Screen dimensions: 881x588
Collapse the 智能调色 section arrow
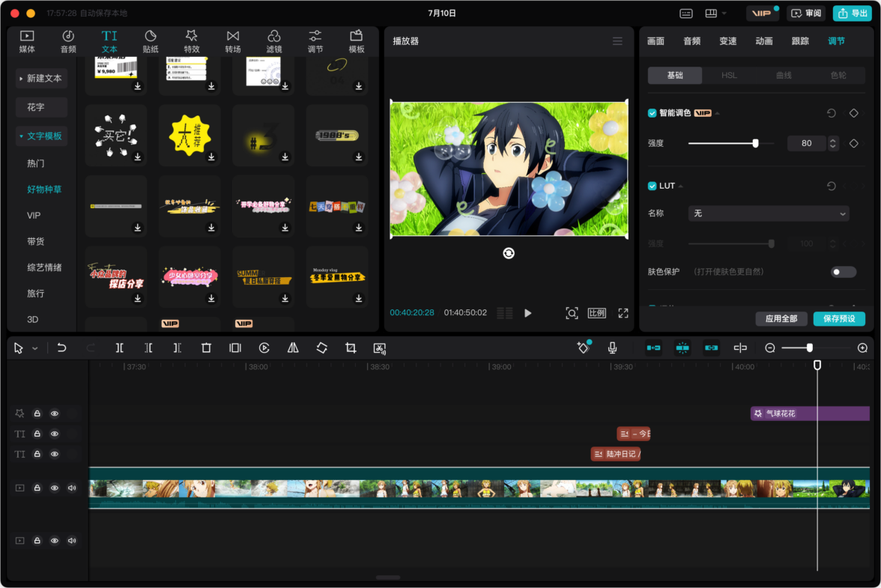coord(718,113)
